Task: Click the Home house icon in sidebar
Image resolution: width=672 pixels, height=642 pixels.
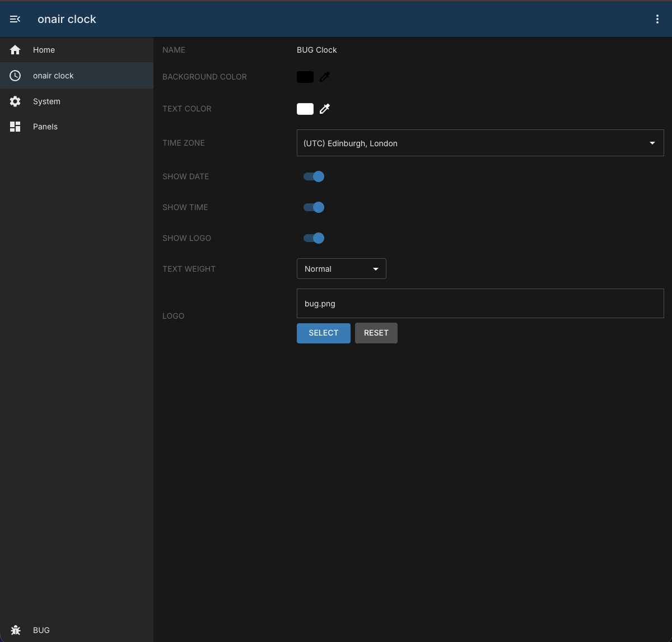Action: tap(15, 50)
